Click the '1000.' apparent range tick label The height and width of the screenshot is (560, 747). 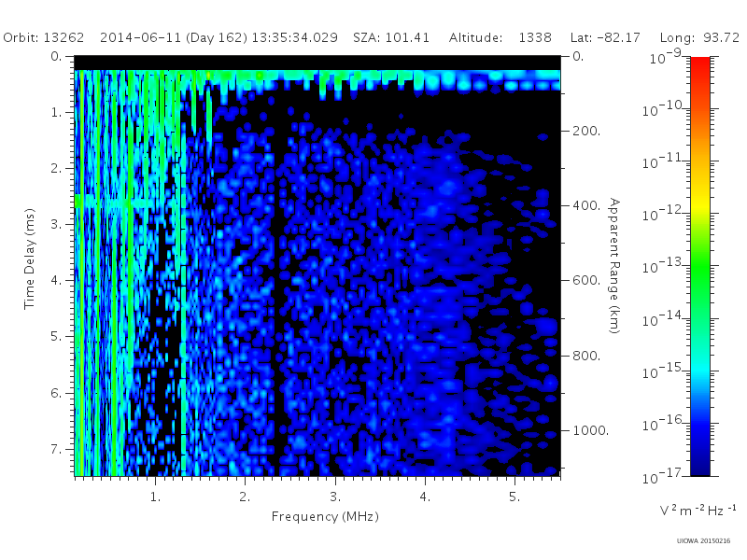coord(591,430)
